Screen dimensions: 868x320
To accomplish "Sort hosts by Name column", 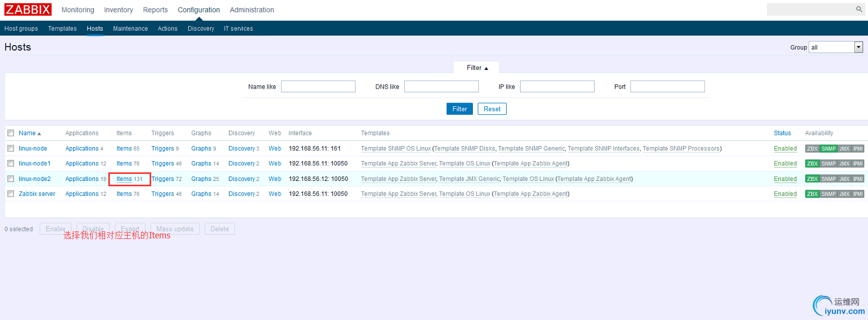I will point(29,133).
